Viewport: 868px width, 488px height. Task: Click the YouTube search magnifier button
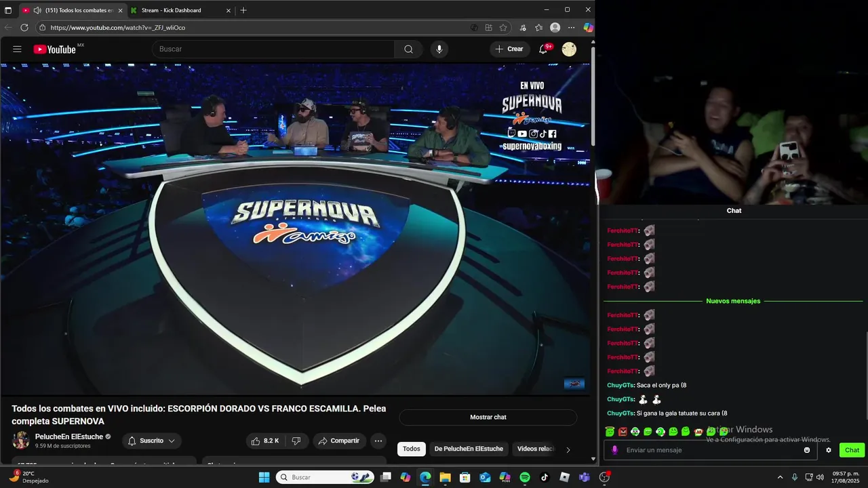[x=408, y=49]
